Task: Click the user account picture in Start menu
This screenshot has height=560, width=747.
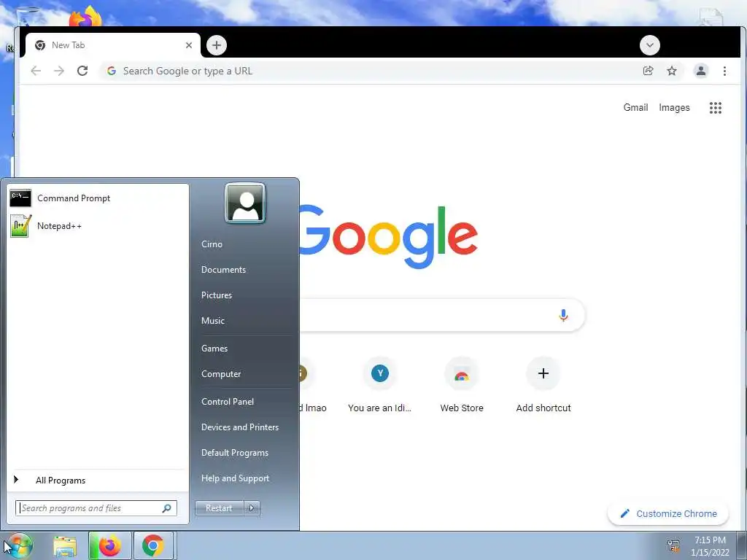Action: coord(245,203)
